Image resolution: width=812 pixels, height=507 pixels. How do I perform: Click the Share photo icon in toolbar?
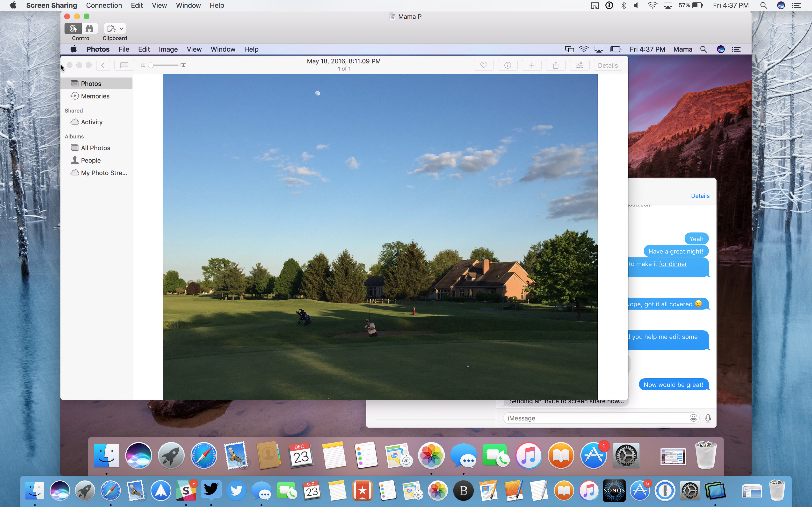point(555,65)
